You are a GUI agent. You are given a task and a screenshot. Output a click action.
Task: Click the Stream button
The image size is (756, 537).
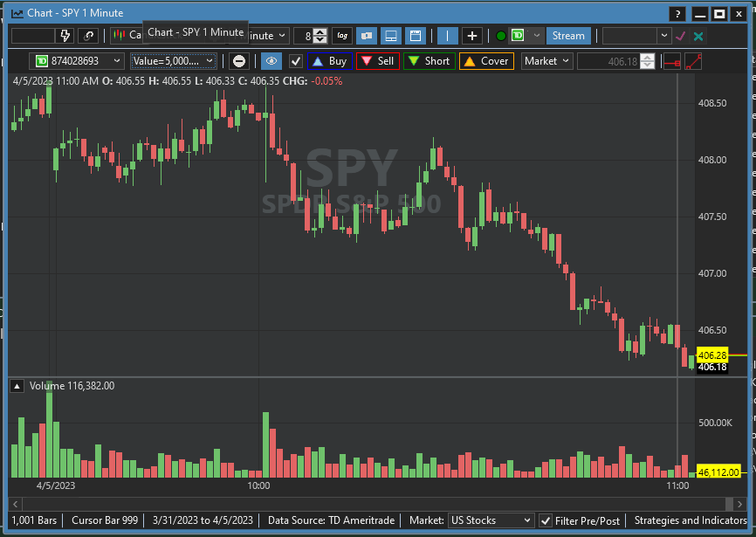pyautogui.click(x=568, y=36)
